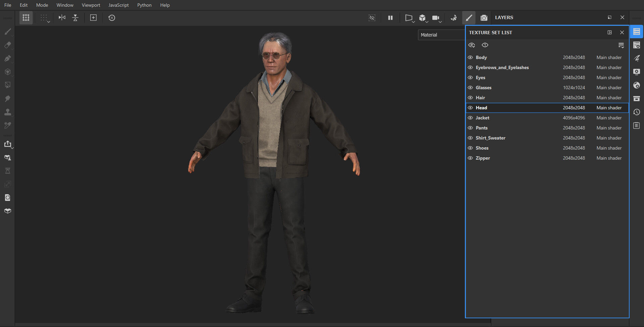
Task: Switch to painting mode brush icon
Action: [469, 18]
